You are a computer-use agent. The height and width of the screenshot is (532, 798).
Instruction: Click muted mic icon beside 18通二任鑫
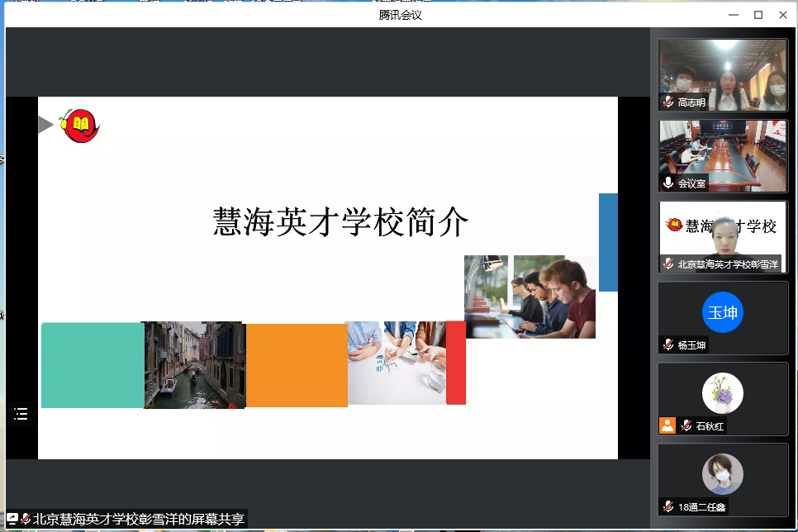click(x=668, y=506)
